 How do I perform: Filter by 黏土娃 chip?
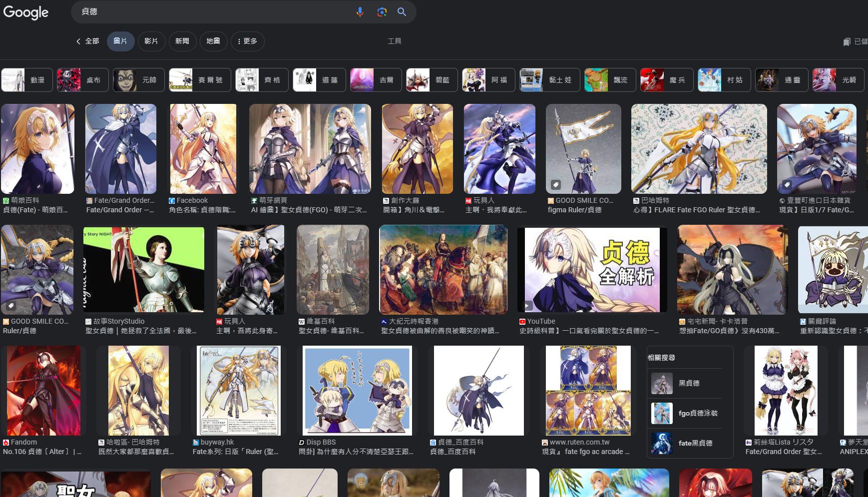[x=550, y=80]
